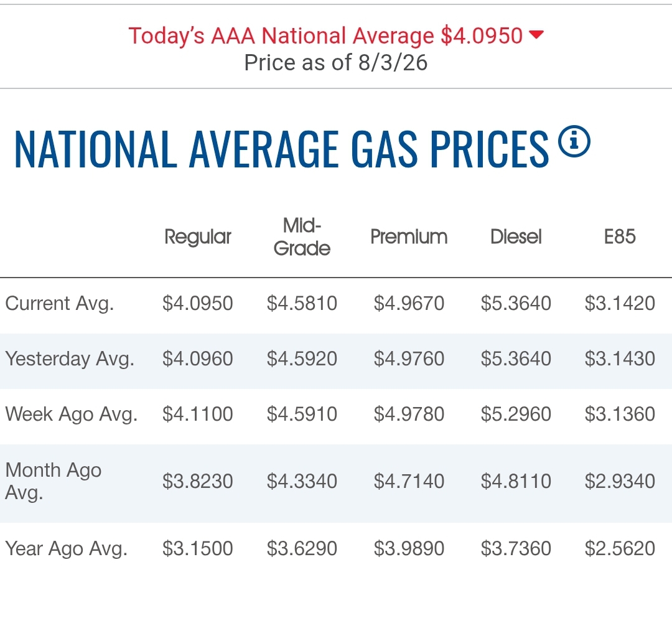
Task: Click the red down-arrow next to $4.0950
Action: [x=536, y=34]
